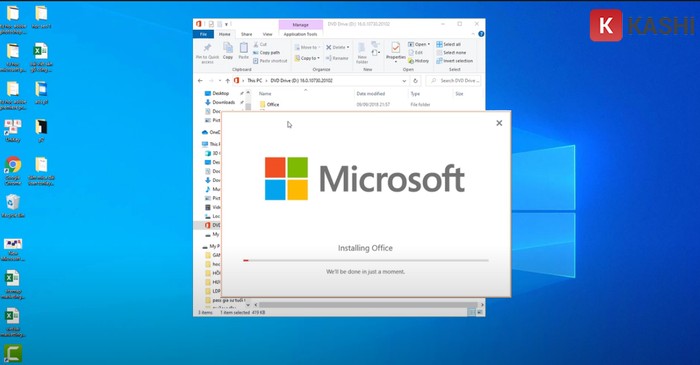This screenshot has height=365, width=700.
Task: Open the Open dropdown in ribbon
Action: click(x=419, y=44)
